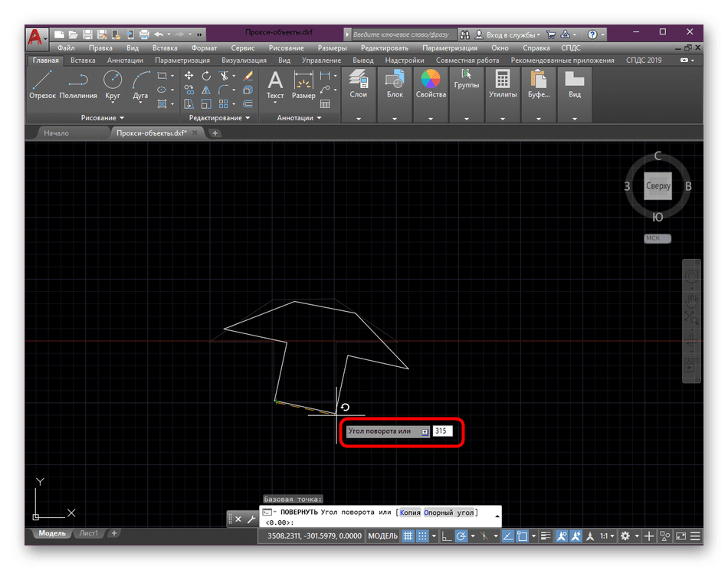728x570 pixels.
Task: Click the Leader tool icon
Action: pos(325,90)
